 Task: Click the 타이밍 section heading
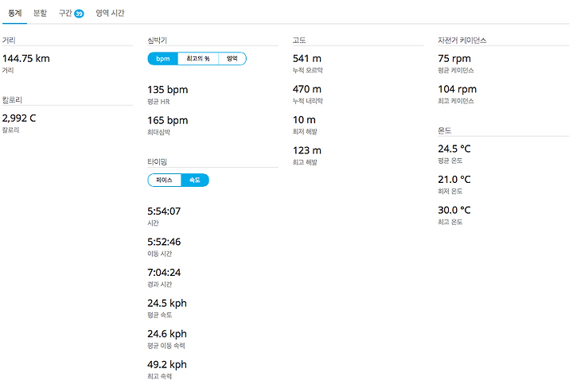point(157,162)
